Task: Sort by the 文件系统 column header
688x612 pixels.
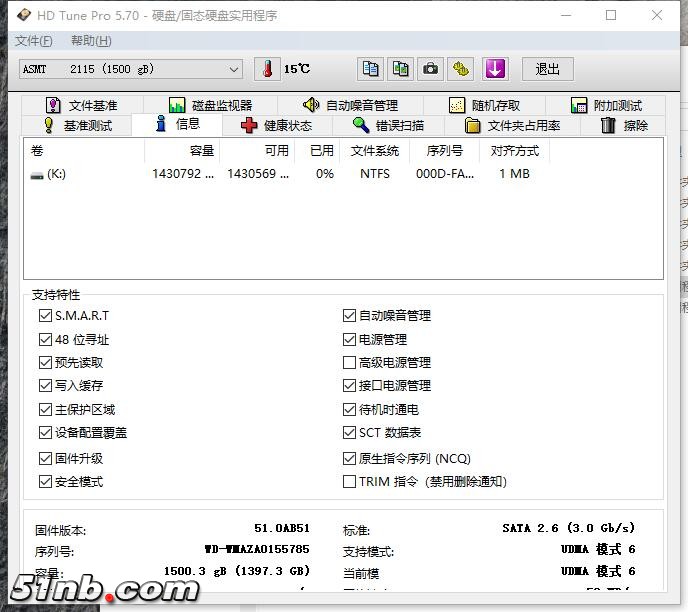Action: tap(375, 151)
